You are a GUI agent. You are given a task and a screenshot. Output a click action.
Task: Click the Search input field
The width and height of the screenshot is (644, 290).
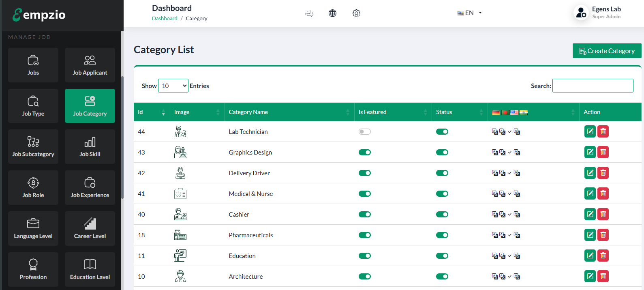tap(593, 86)
